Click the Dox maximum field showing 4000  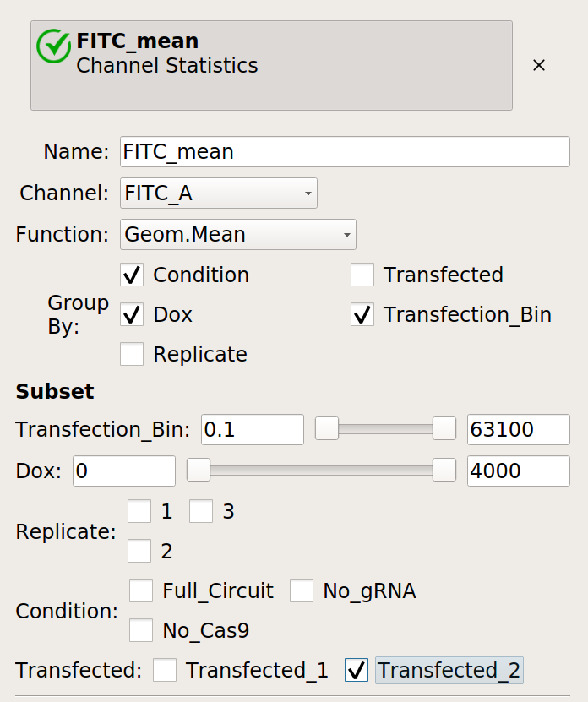(519, 471)
